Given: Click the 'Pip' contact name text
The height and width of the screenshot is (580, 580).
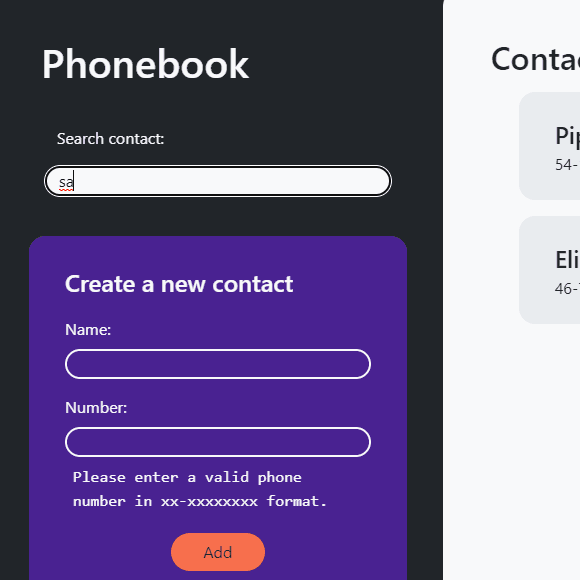Looking at the screenshot, I should (567, 136).
